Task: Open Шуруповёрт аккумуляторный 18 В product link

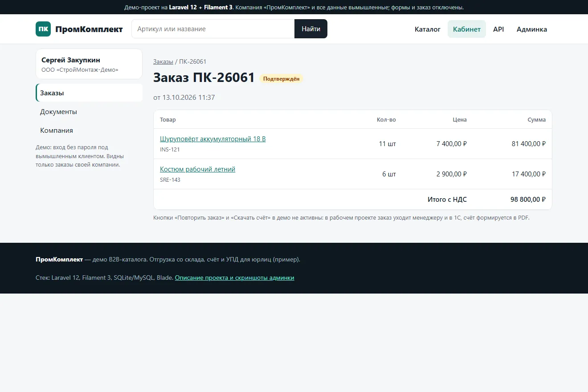Action: tap(213, 139)
